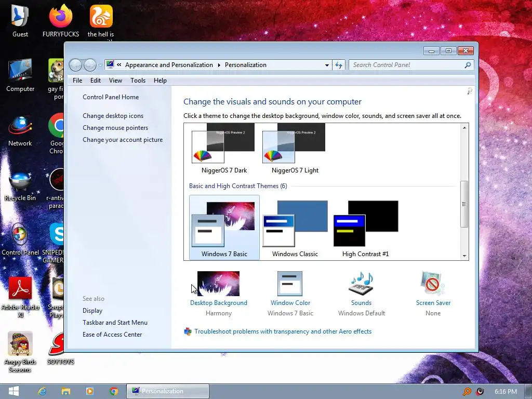Click the Back navigation arrow button
Viewport: 532px width, 399px height.
[75, 65]
